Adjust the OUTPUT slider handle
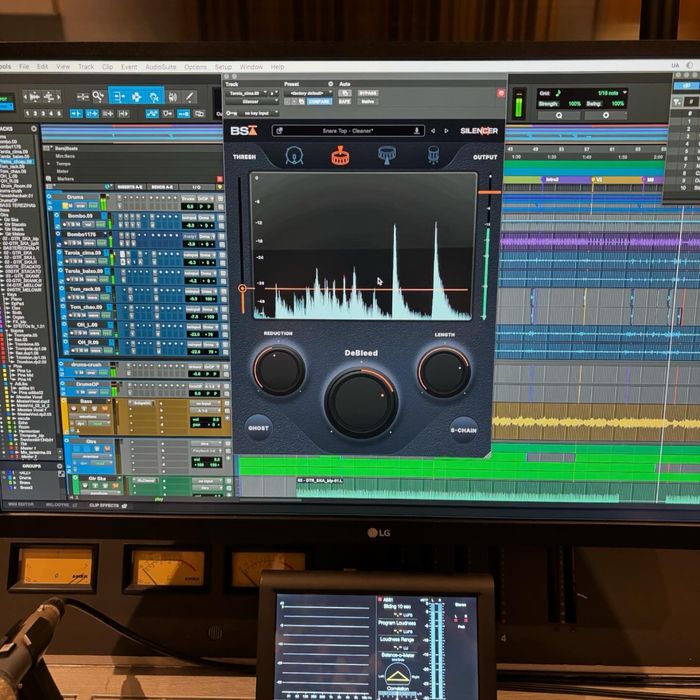Screen dimensions: 700x700 click(490, 192)
